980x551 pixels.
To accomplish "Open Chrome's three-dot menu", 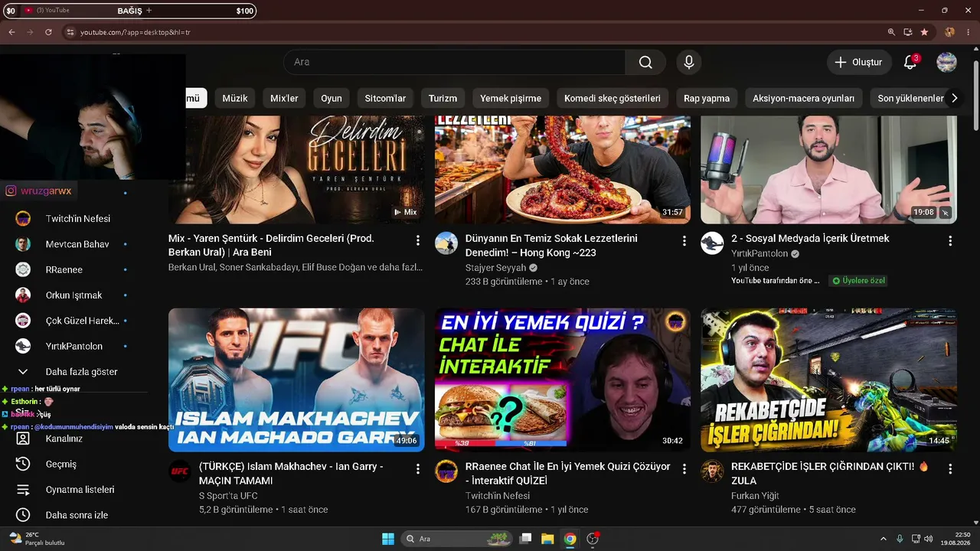I will click(969, 32).
